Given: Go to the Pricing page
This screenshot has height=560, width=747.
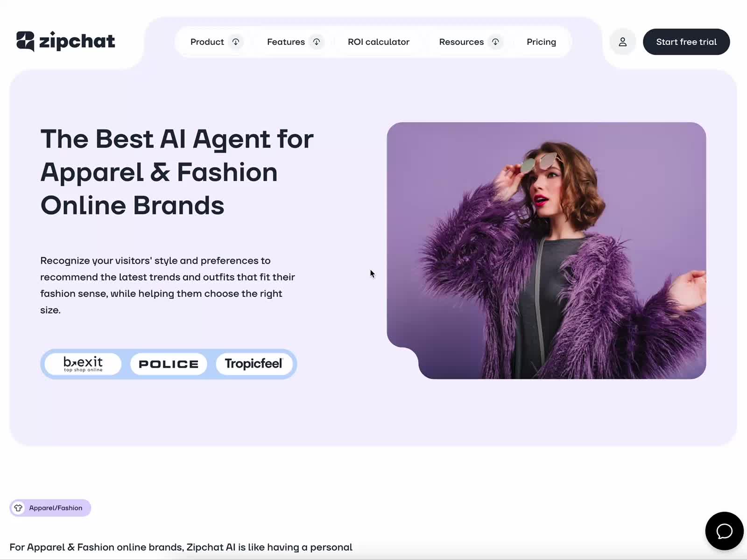Looking at the screenshot, I should coord(541,42).
